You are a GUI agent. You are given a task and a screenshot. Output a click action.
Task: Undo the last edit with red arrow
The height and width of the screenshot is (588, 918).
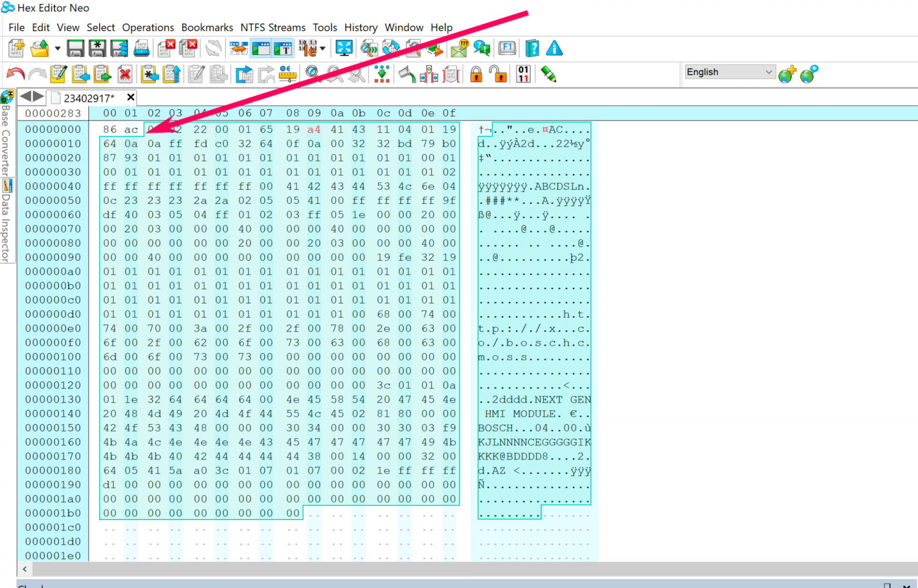click(15, 75)
